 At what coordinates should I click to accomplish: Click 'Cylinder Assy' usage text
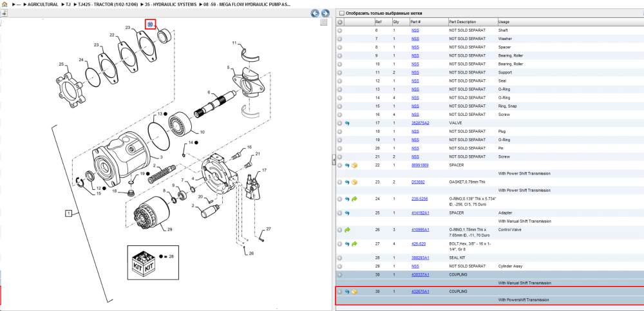point(509,266)
